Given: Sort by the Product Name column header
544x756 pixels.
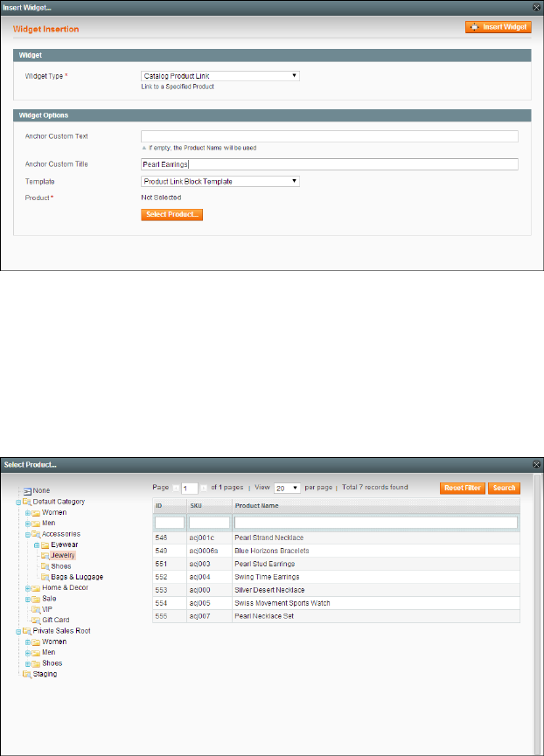Looking at the screenshot, I should tap(376, 506).
